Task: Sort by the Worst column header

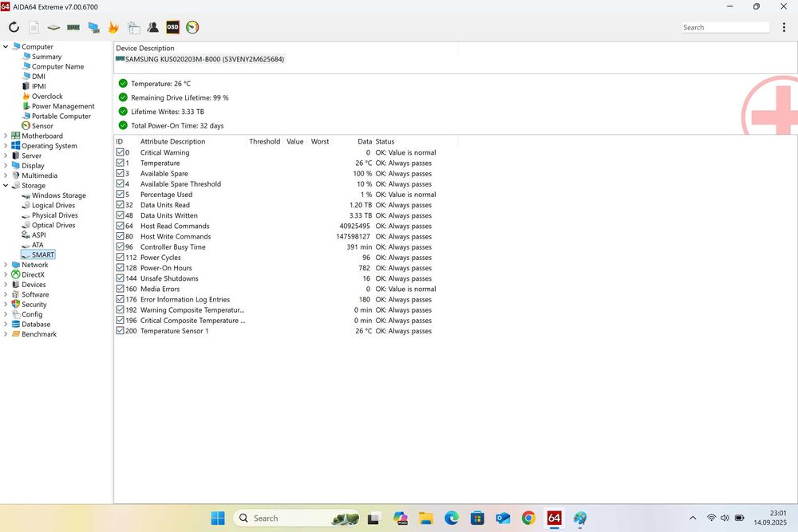Action: [320, 141]
